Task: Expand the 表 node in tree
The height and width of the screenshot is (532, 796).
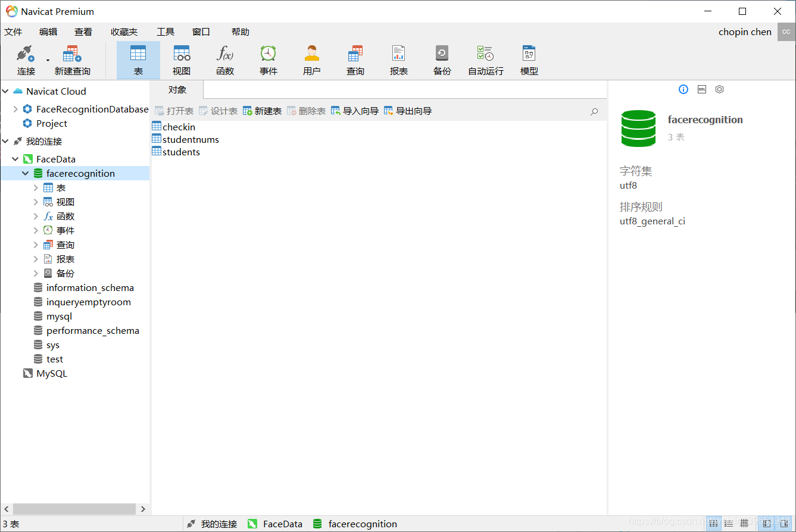Action: (x=36, y=187)
